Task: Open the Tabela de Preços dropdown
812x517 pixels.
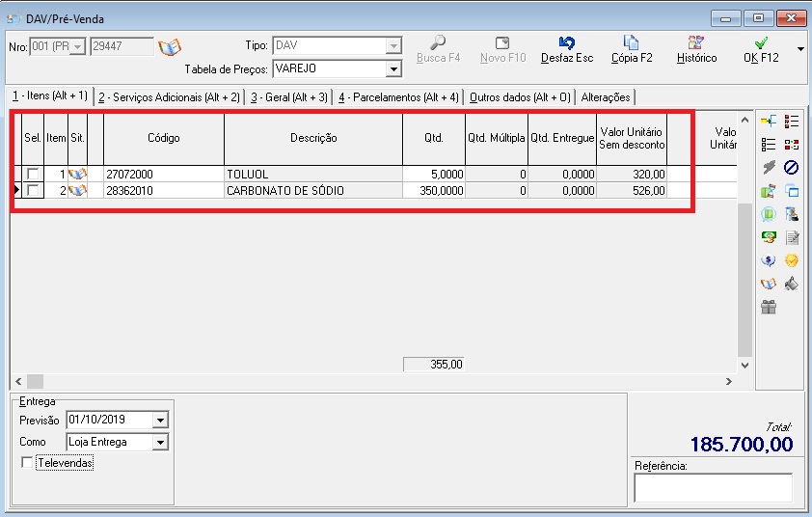Action: pyautogui.click(x=393, y=69)
